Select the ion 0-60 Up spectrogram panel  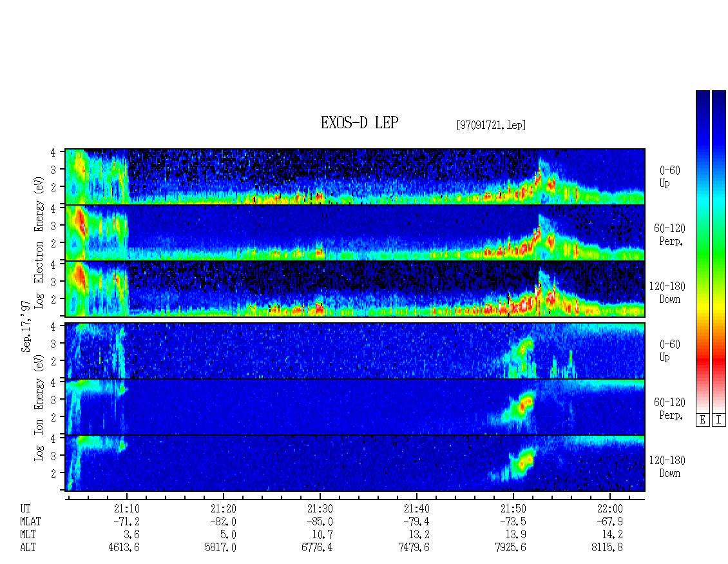[x=355, y=351]
